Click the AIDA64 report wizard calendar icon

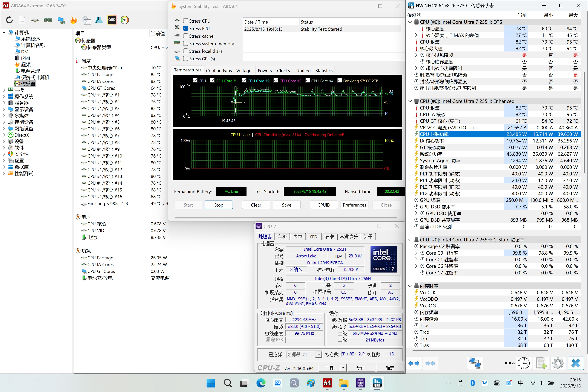click(87, 20)
